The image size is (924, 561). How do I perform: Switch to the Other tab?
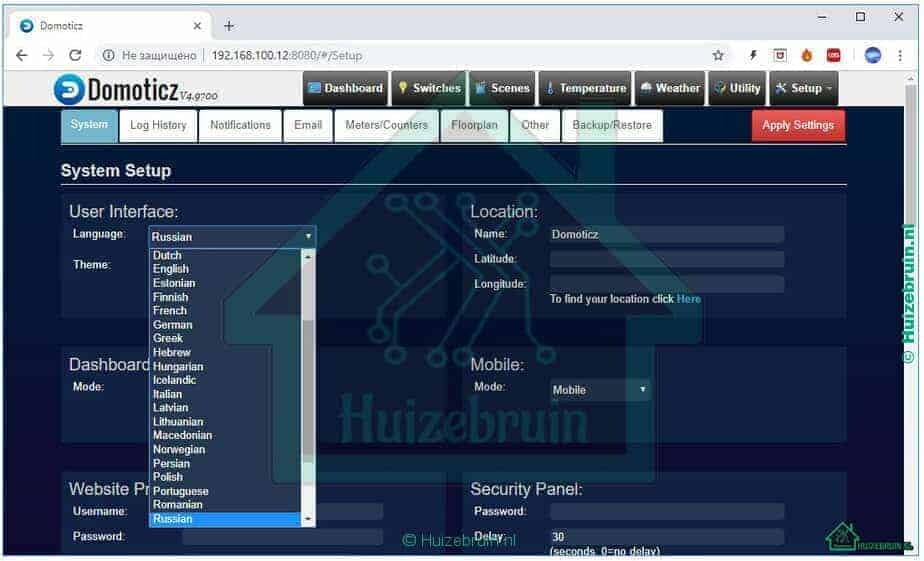534,126
